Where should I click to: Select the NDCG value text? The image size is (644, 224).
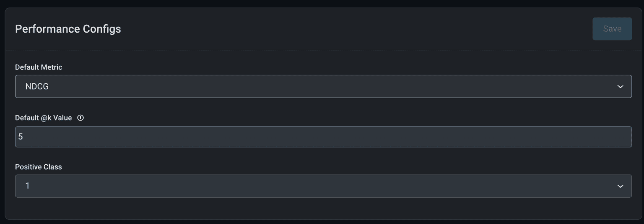coord(37,87)
